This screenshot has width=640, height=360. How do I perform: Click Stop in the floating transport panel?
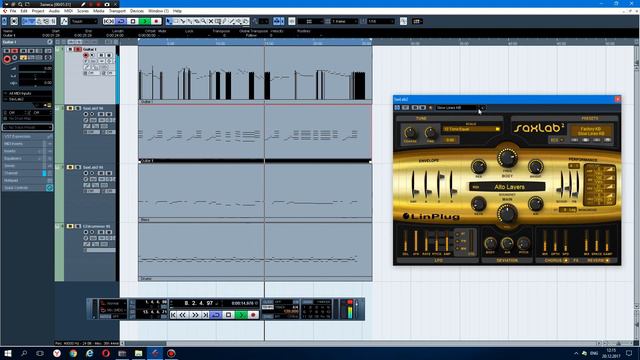point(229,315)
